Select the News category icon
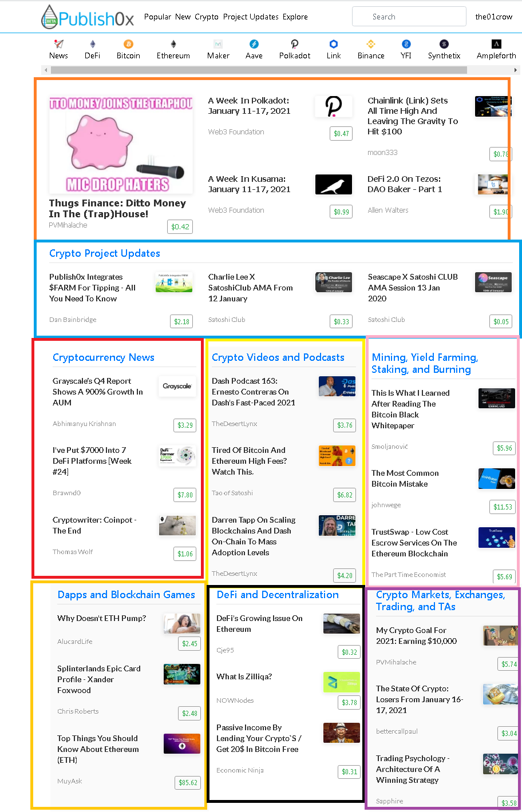The height and width of the screenshot is (812, 522). click(58, 44)
